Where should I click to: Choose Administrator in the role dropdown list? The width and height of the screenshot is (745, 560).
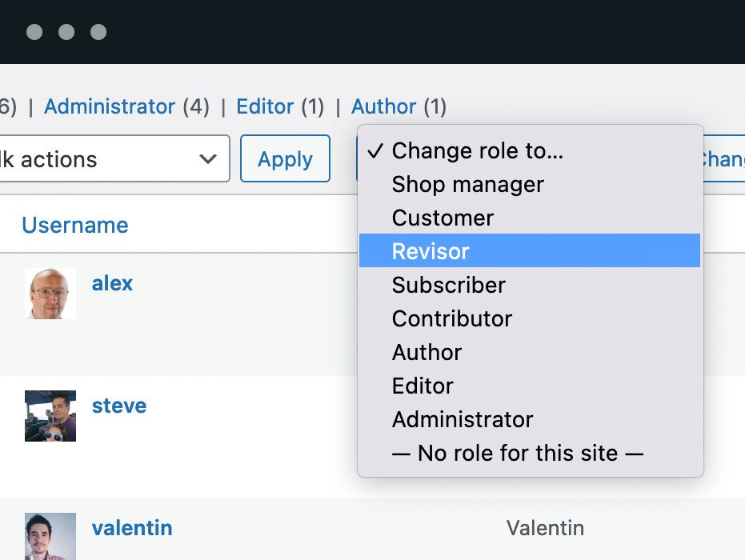click(x=529, y=419)
